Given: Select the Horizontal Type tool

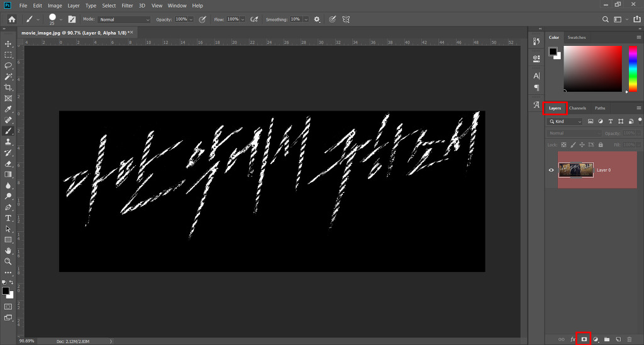Looking at the screenshot, I should (8, 218).
